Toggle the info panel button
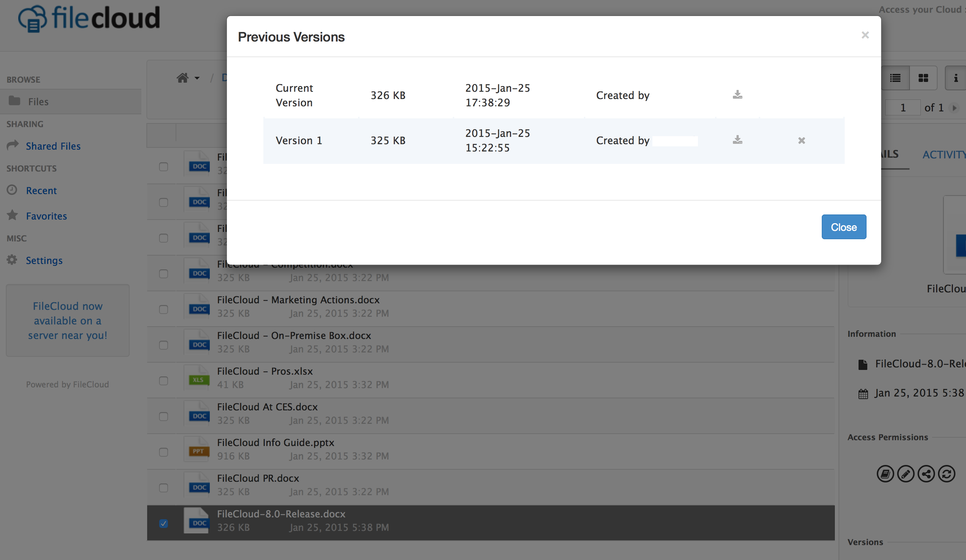Screen dimensions: 966x560 point(956,78)
